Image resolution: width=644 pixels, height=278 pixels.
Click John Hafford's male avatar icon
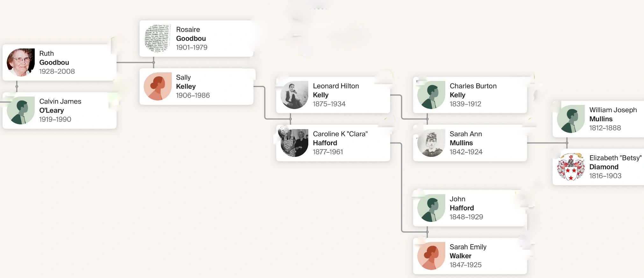[x=431, y=208]
